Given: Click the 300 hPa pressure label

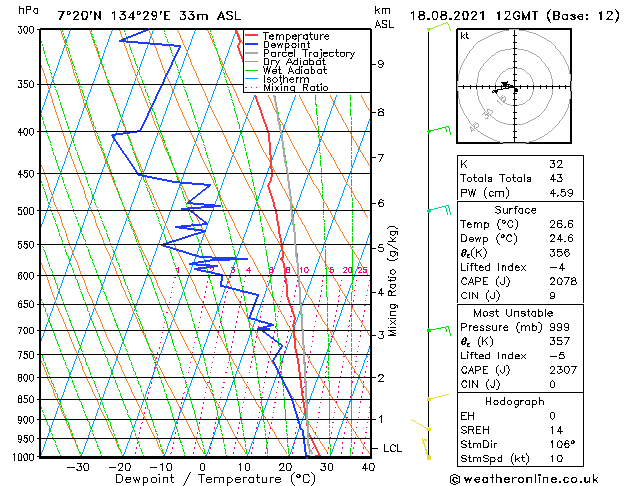Looking at the screenshot, I should click(28, 30).
